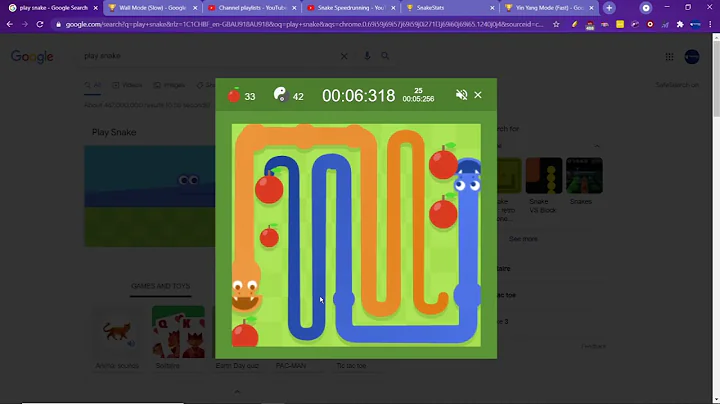This screenshot has width=720, height=404.
Task: Go to the Google logo homepage
Action: tap(32, 56)
